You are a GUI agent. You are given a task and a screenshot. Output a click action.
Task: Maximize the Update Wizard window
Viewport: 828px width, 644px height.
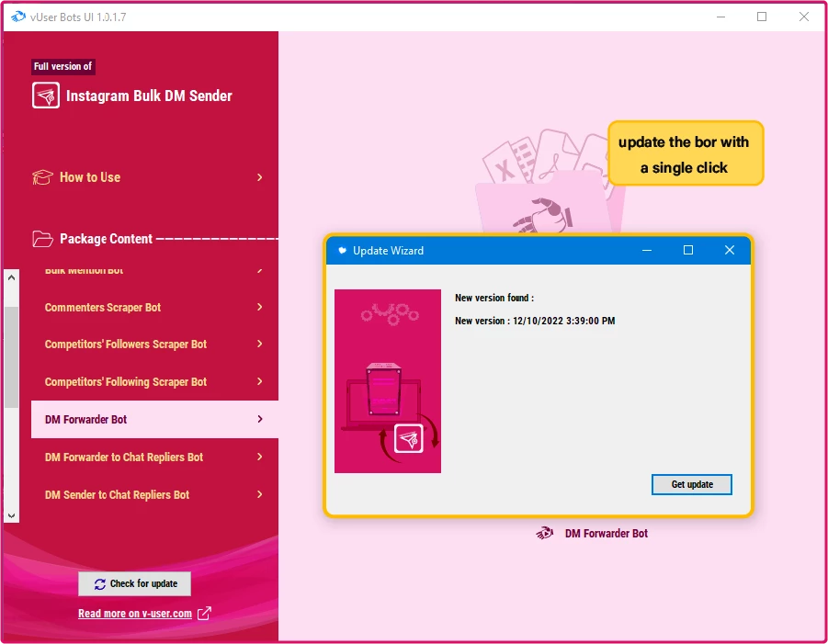tap(688, 250)
